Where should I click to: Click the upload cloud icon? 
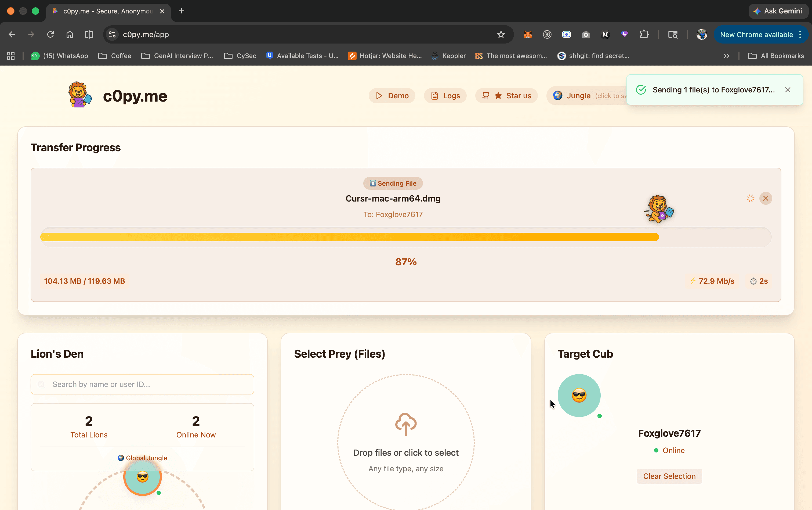click(406, 424)
